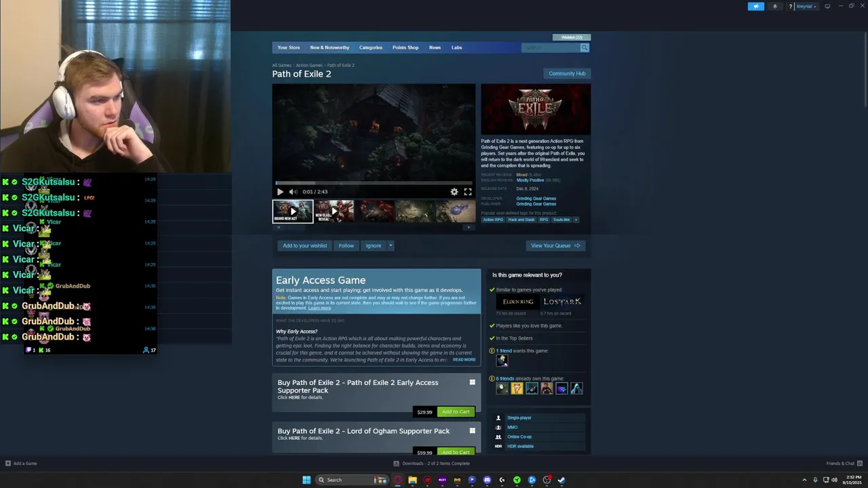The image size is (868, 488).
Task: Click Add to your wishlist button
Action: pyautogui.click(x=304, y=245)
